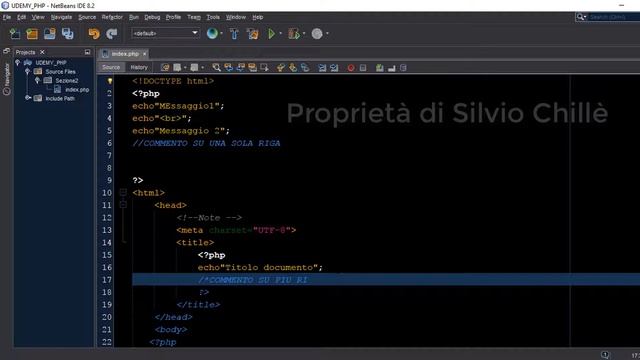Image resolution: width=640 pixels, height=360 pixels.
Task: Open the Edit menu
Action: [x=22, y=17]
